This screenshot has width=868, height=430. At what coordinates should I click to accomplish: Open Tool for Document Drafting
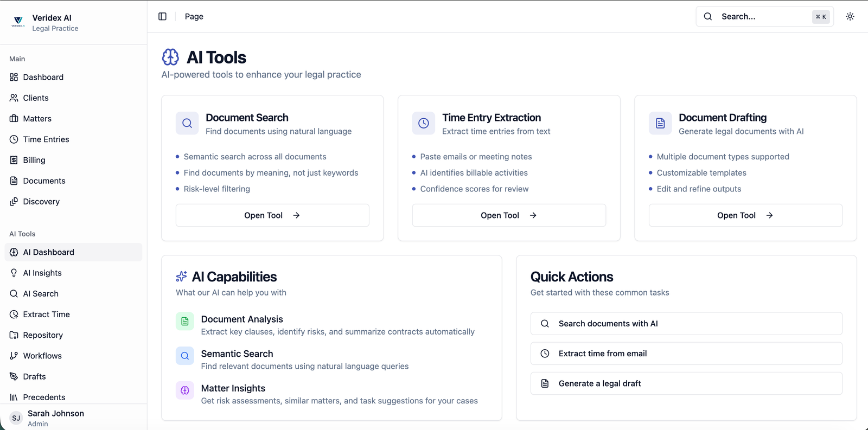745,215
